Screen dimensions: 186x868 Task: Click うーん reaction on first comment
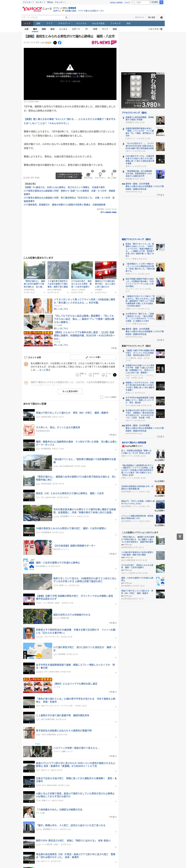(x=104, y=375)
